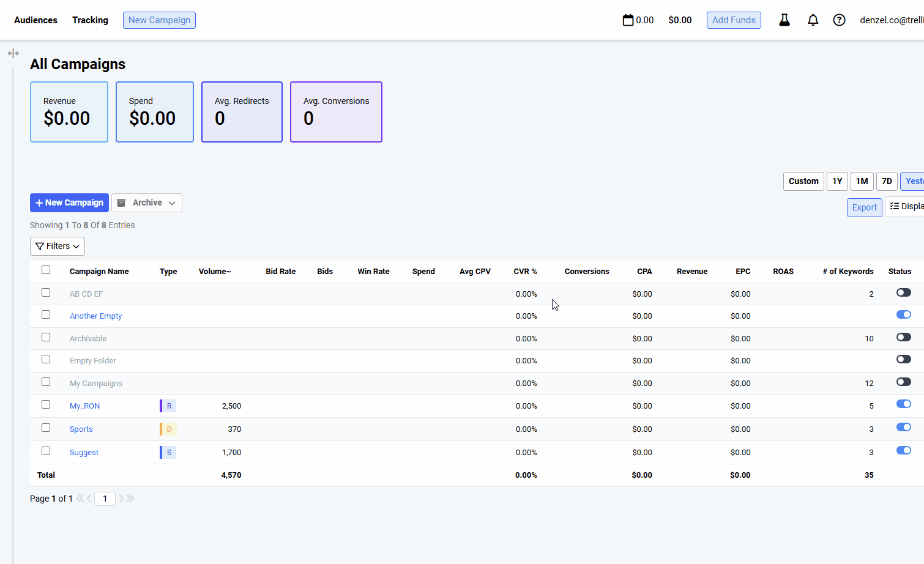Screen dimensions: 924x564
Task: Open the Archive dropdown menu
Action: (x=147, y=203)
